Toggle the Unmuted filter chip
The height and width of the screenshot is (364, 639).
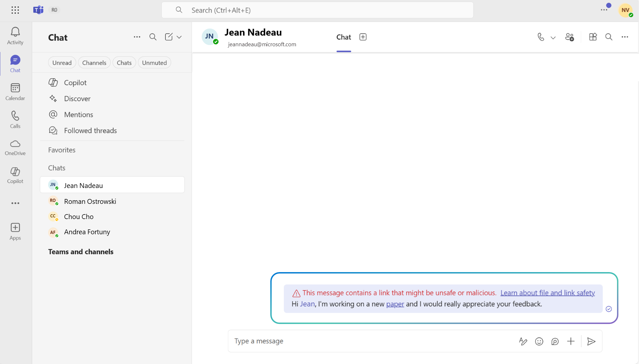tap(154, 63)
